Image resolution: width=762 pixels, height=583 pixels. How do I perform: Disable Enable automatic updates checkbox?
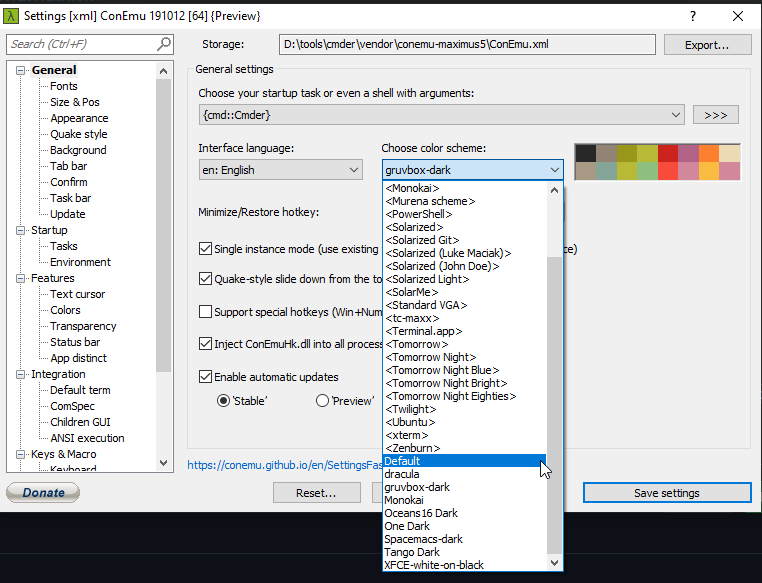coord(206,377)
